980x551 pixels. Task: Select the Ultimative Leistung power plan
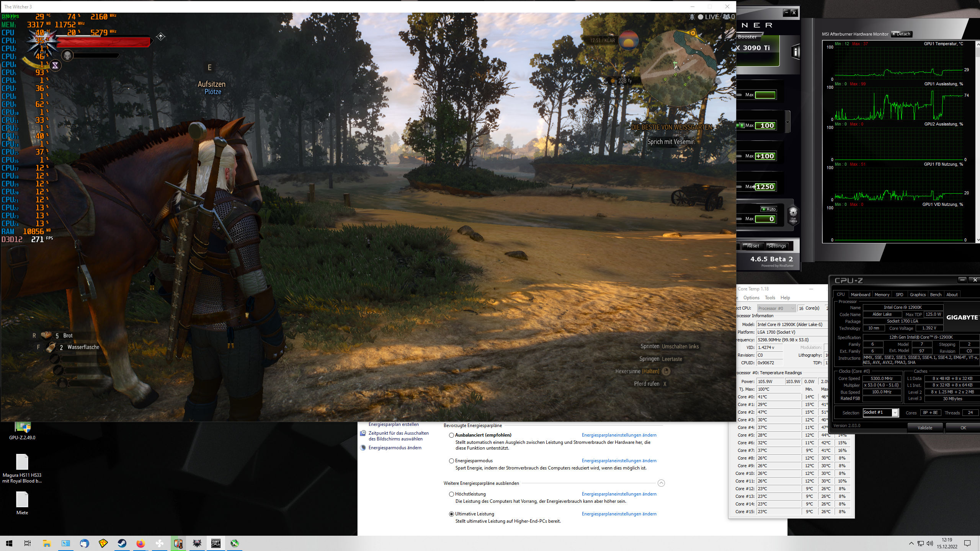tap(452, 514)
